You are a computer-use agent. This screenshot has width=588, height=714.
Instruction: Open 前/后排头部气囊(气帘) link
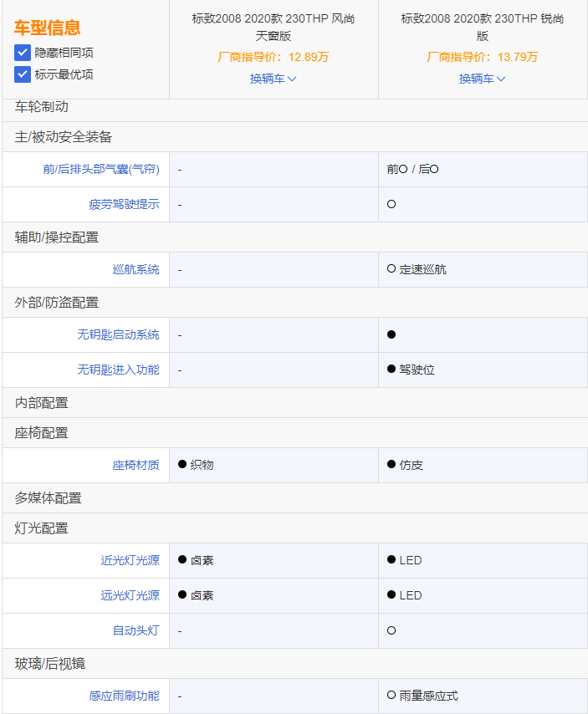click(x=101, y=170)
